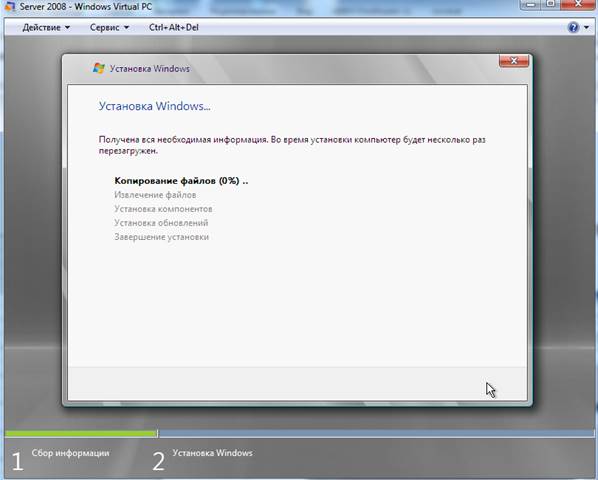Click stage 1 Сбор информации label
Screen dimensions: 598x480
point(71,453)
